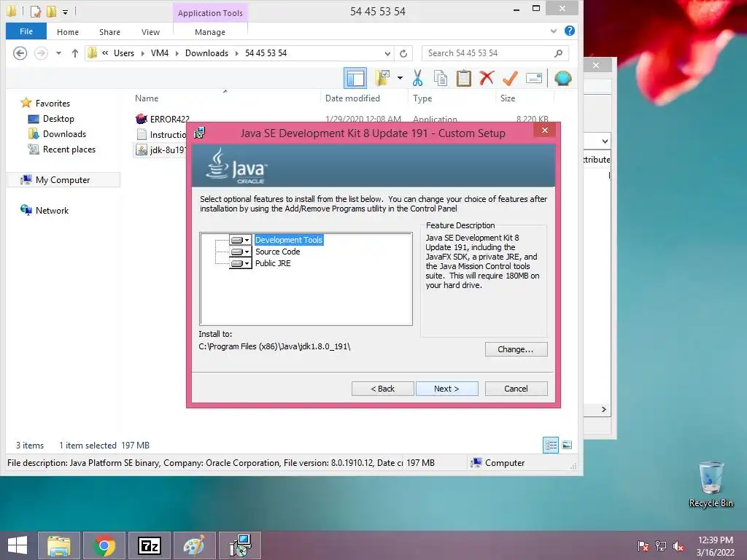Open the recent locations dropdown arrow
This screenshot has width=747, height=560.
pyautogui.click(x=58, y=53)
